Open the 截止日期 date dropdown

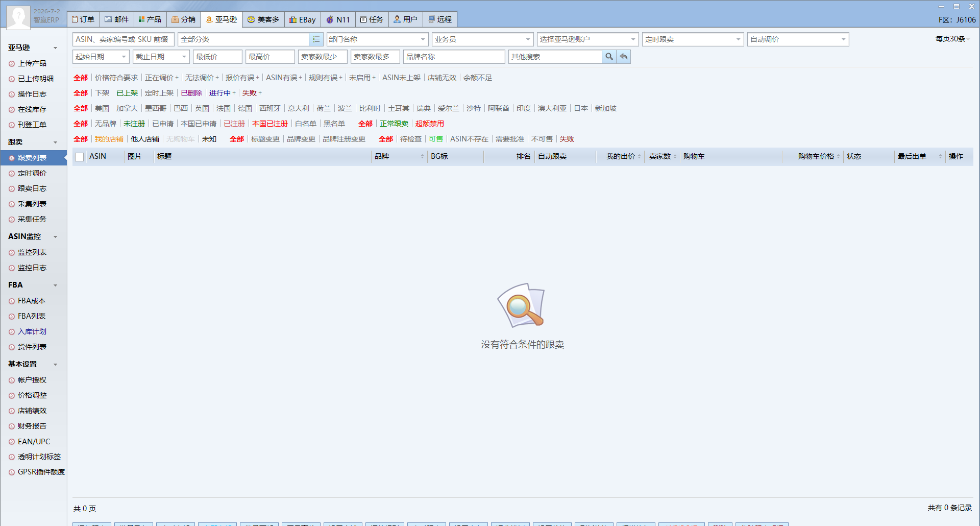pos(161,57)
